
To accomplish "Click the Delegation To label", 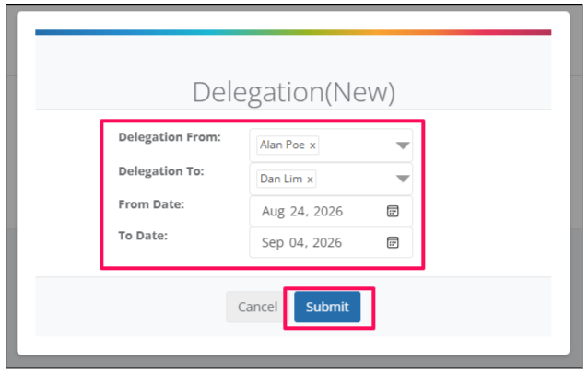I will [161, 171].
